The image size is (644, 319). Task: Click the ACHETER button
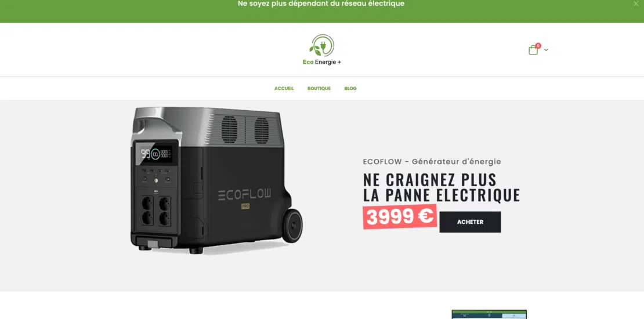click(471, 222)
